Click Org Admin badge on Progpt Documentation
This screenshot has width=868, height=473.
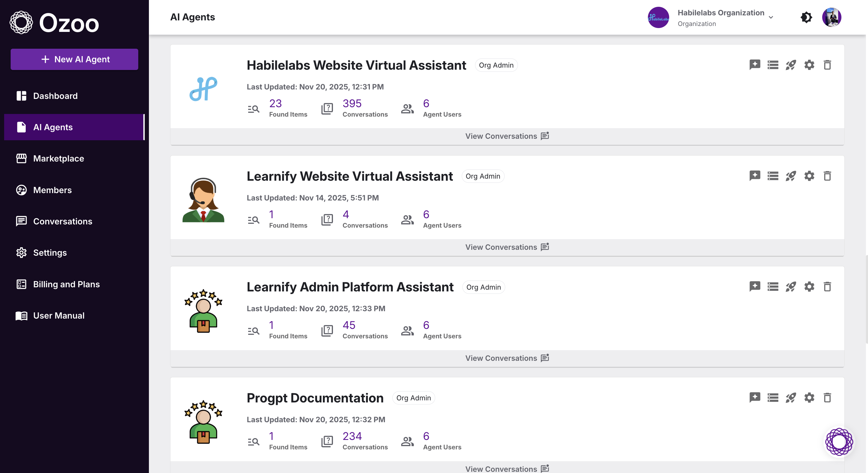point(413,398)
